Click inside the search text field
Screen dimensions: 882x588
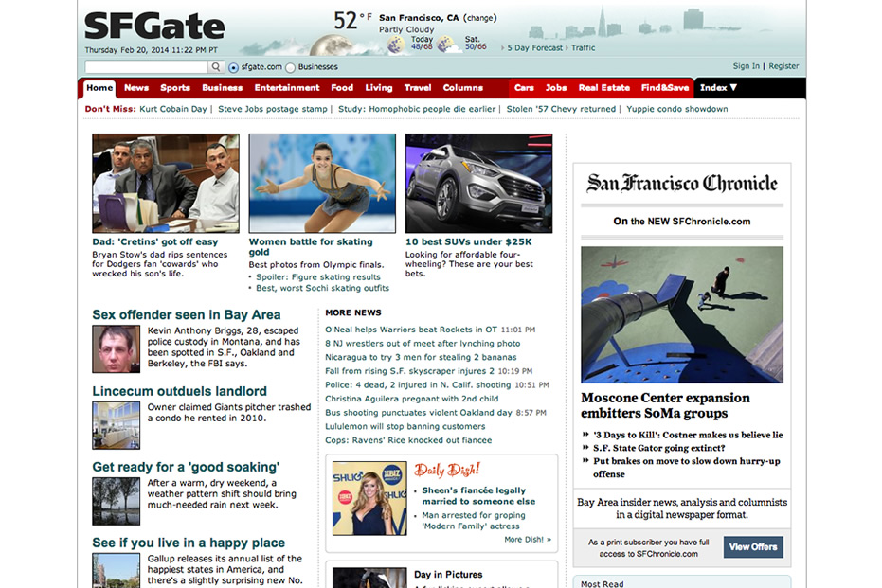146,67
